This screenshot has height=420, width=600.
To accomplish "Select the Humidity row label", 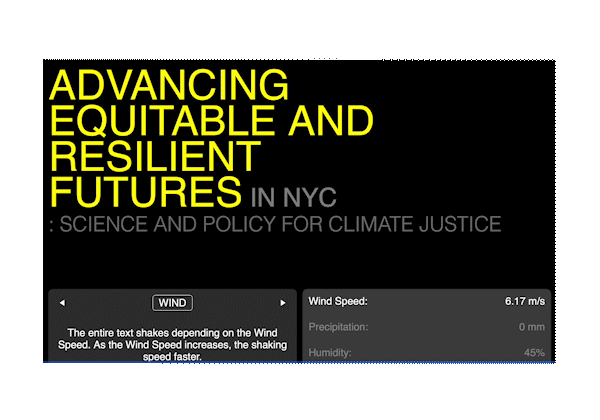I will click(x=329, y=352).
